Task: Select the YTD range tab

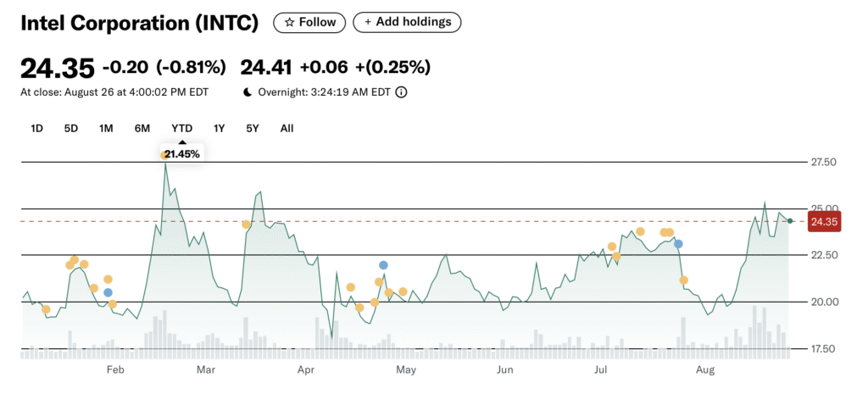Action: click(x=181, y=128)
